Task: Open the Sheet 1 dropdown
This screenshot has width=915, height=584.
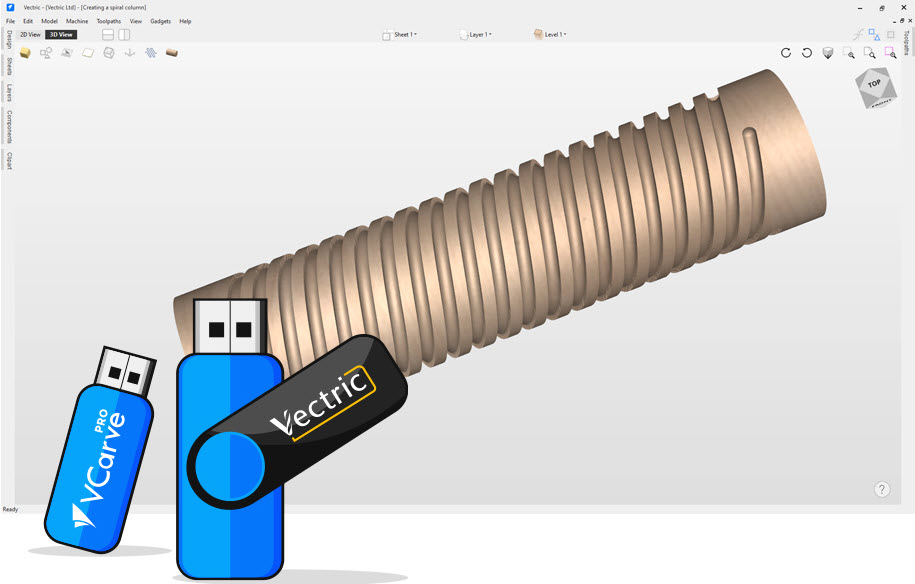Action: click(400, 35)
